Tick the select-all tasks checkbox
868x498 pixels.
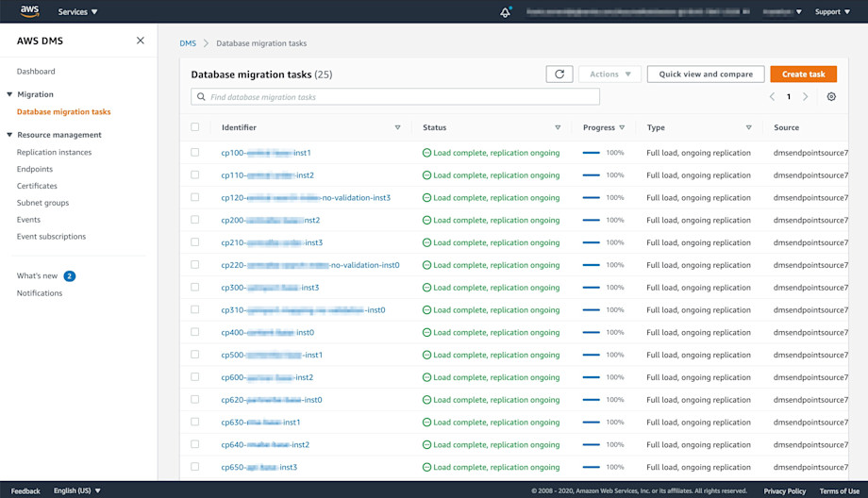coord(195,127)
